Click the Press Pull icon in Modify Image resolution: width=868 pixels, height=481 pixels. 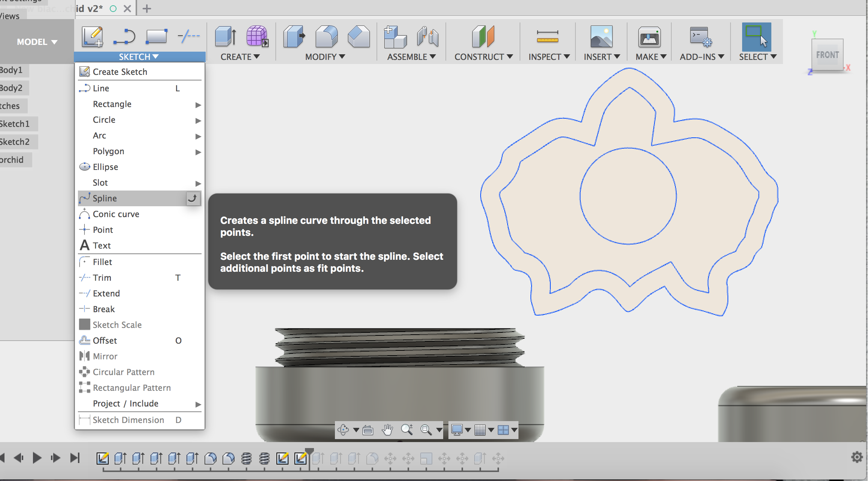(x=294, y=36)
